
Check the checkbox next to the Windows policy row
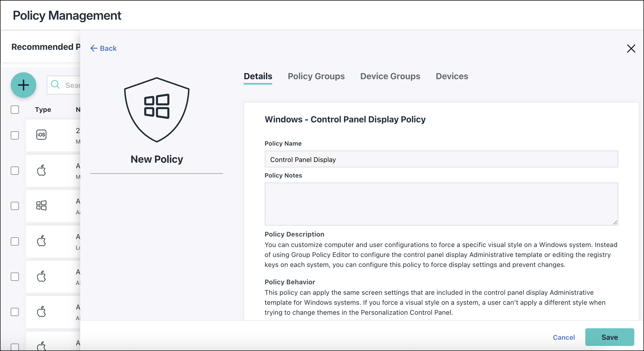coord(15,206)
